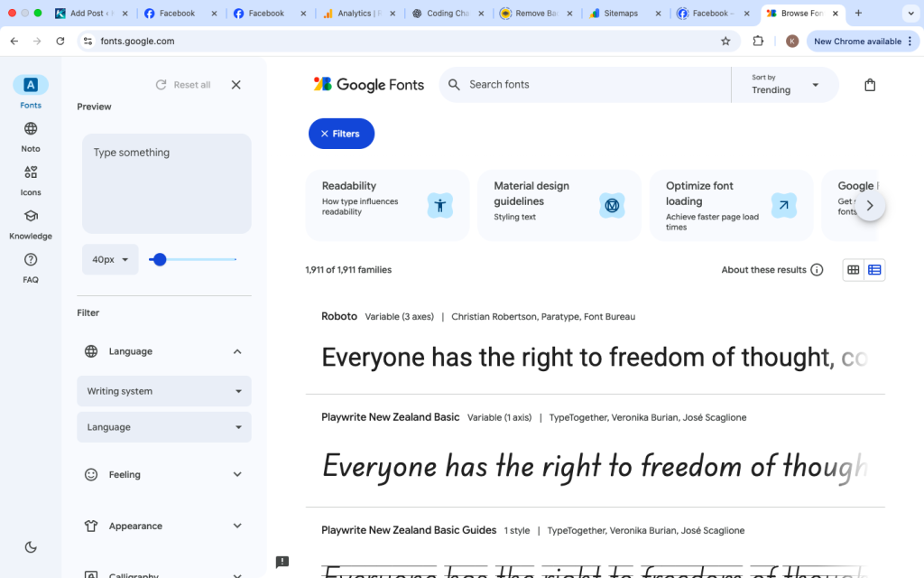Switch to list view of font results

[873, 269]
